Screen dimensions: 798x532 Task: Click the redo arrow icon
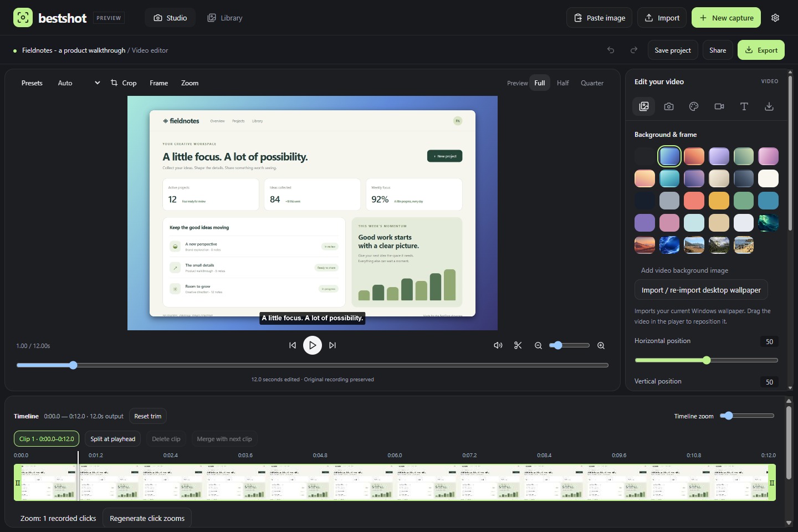(x=634, y=50)
